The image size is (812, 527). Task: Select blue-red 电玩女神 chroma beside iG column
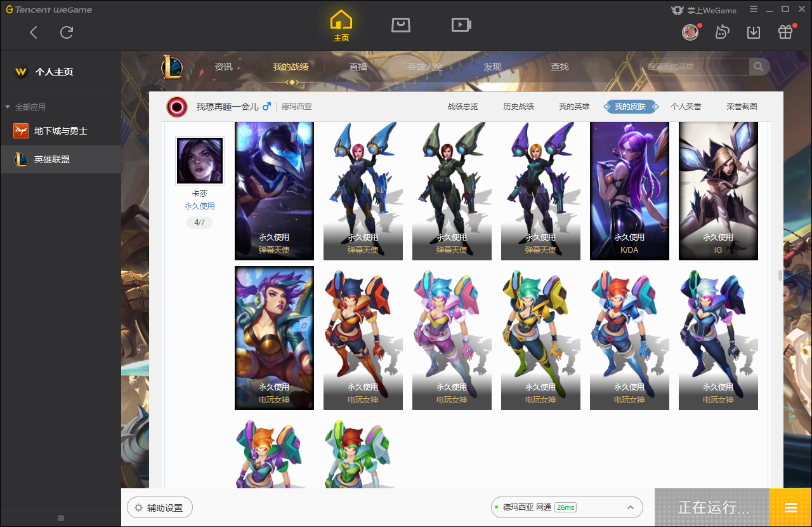(x=629, y=338)
